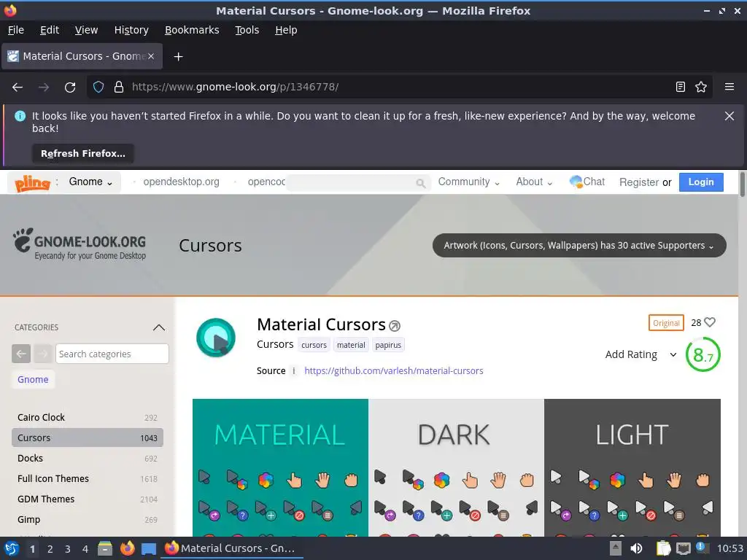The width and height of the screenshot is (747, 560).
Task: Launch Firefox from the taskbar quick launch icon
Action: tap(127, 548)
